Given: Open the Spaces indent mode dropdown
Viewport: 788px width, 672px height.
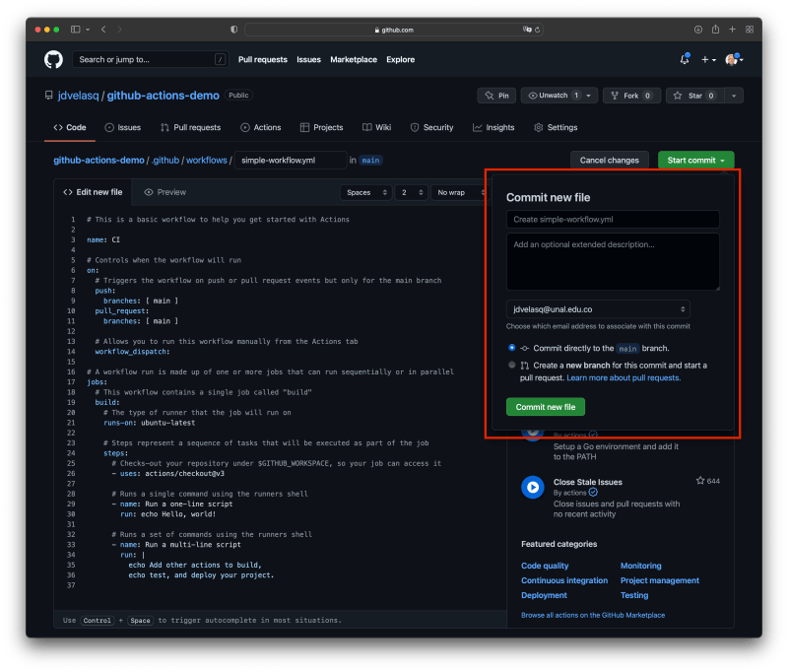Looking at the screenshot, I should coord(366,192).
